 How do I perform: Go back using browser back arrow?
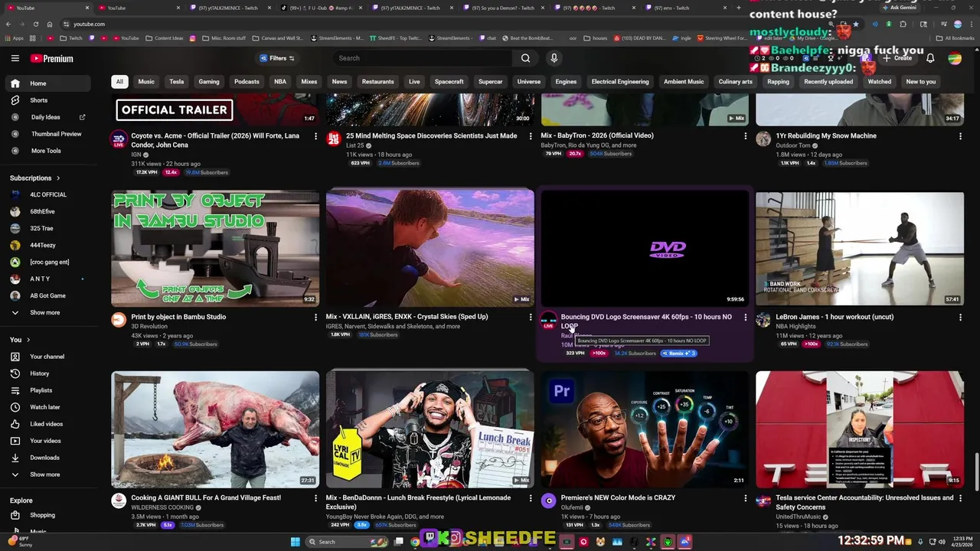[x=8, y=24]
